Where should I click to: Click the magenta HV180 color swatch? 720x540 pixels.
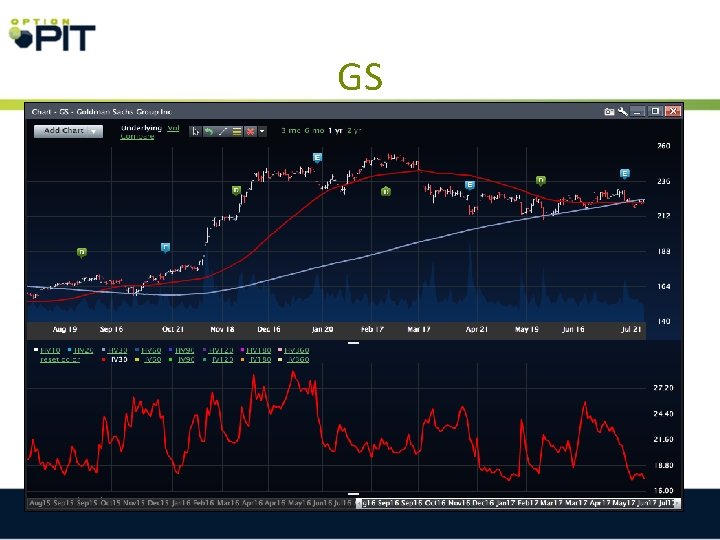pyautogui.click(x=242, y=350)
